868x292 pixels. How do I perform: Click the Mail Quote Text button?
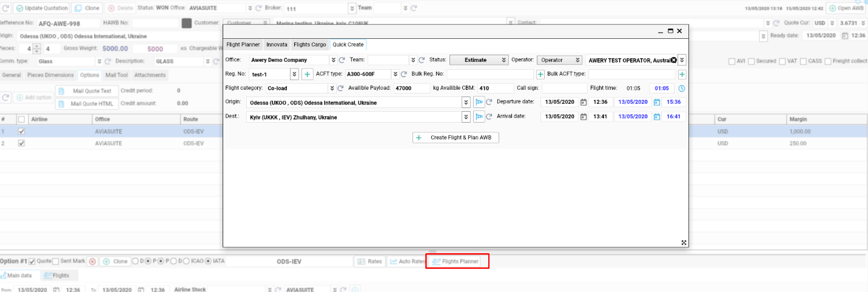point(87,91)
